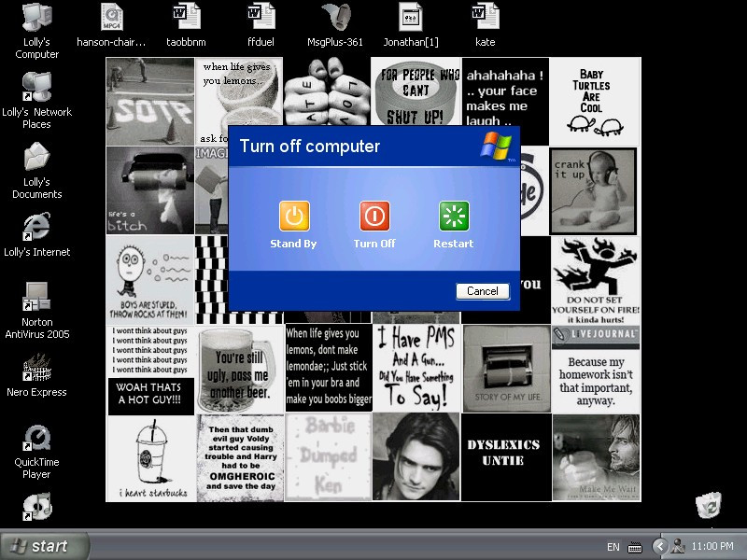Image resolution: width=747 pixels, height=560 pixels.
Task: Click the Baby Turtles Are Cool tile
Action: pyautogui.click(x=595, y=102)
